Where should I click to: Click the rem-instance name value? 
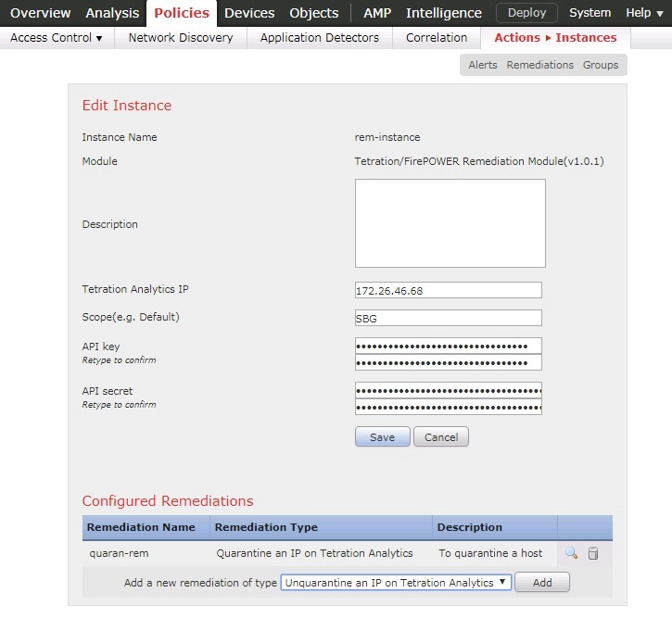point(387,137)
